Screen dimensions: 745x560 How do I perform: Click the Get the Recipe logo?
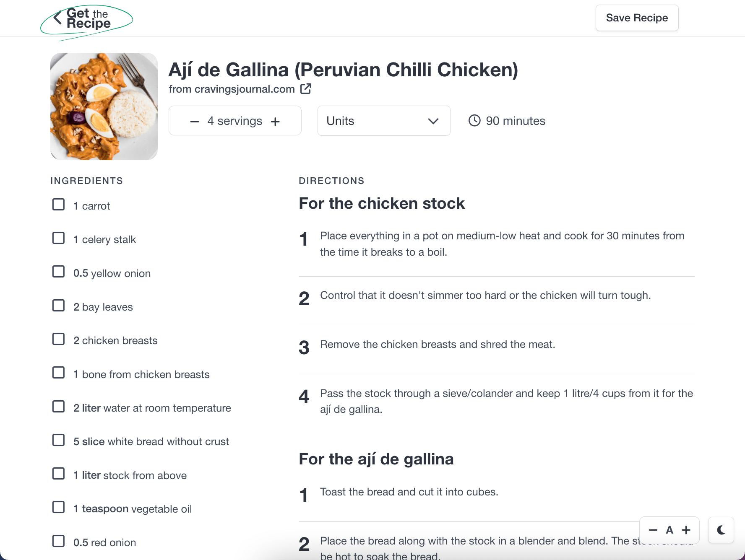[87, 21]
